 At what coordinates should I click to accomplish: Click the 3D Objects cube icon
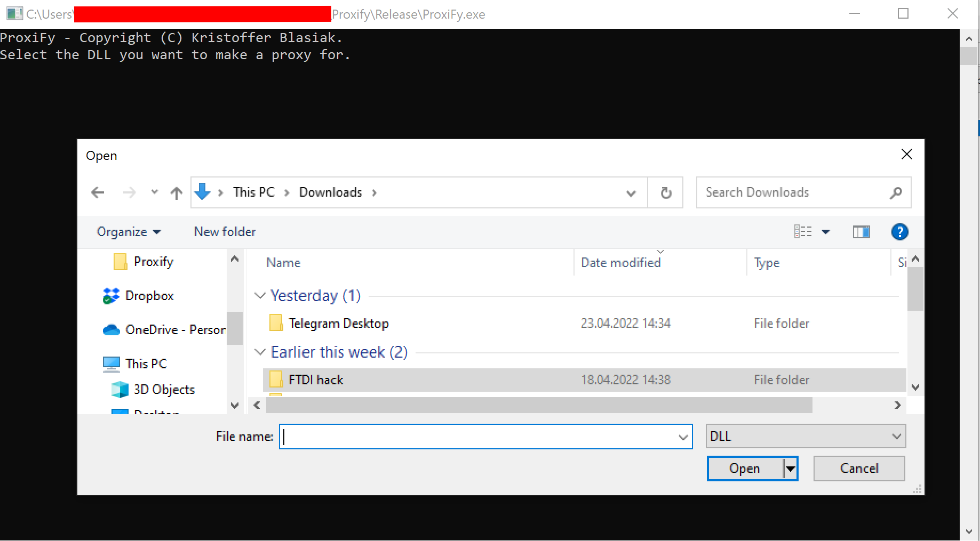click(120, 390)
